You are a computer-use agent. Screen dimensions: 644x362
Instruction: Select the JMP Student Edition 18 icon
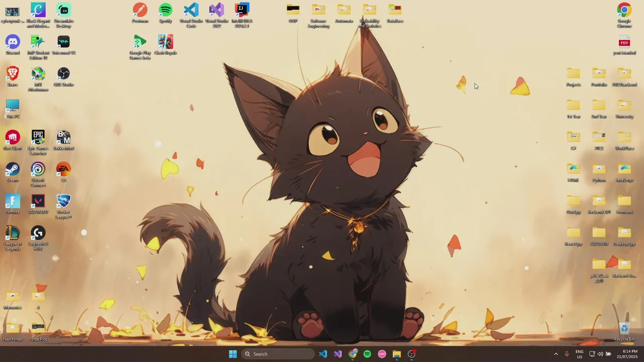pyautogui.click(x=38, y=48)
